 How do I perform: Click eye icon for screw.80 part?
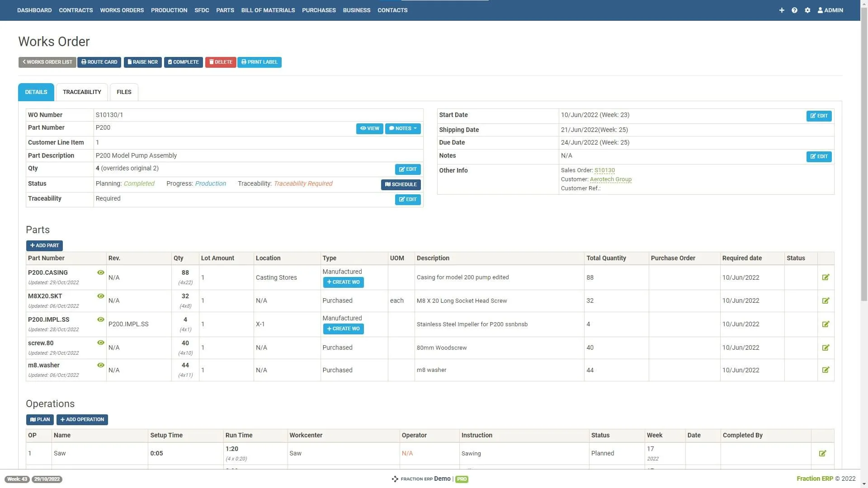[x=101, y=343]
